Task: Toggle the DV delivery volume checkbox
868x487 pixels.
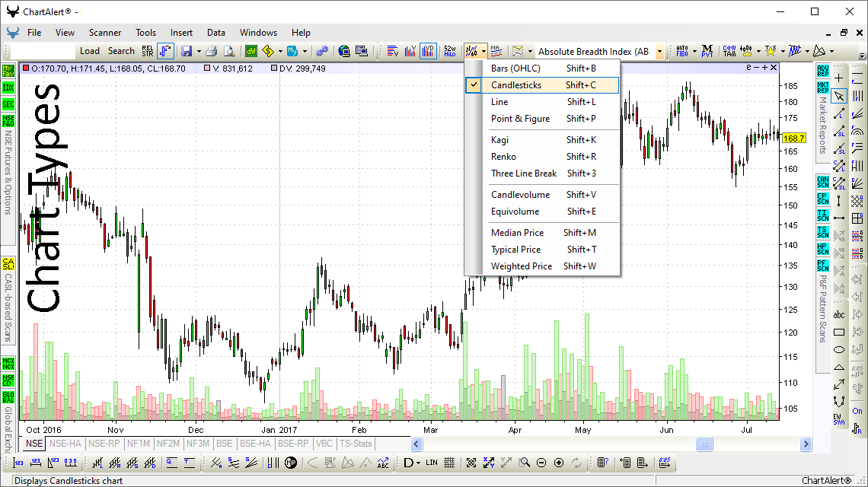Action: (x=274, y=68)
